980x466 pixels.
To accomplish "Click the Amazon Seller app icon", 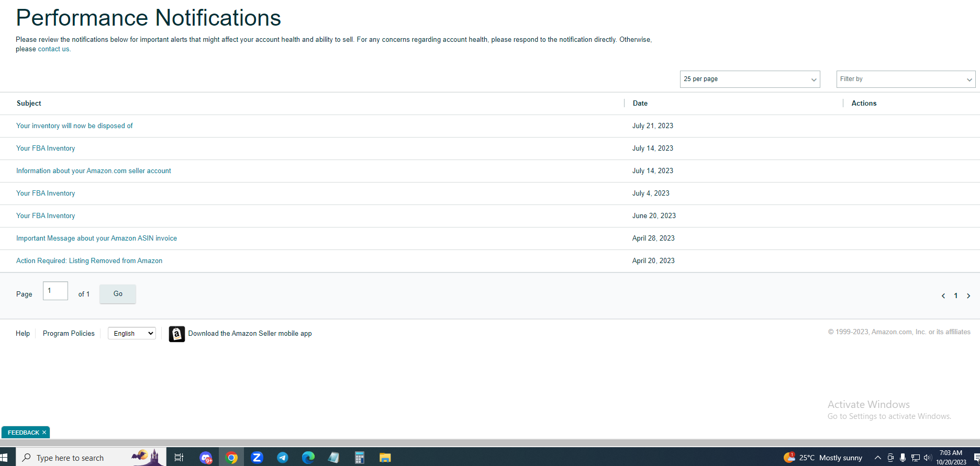I will (x=177, y=334).
